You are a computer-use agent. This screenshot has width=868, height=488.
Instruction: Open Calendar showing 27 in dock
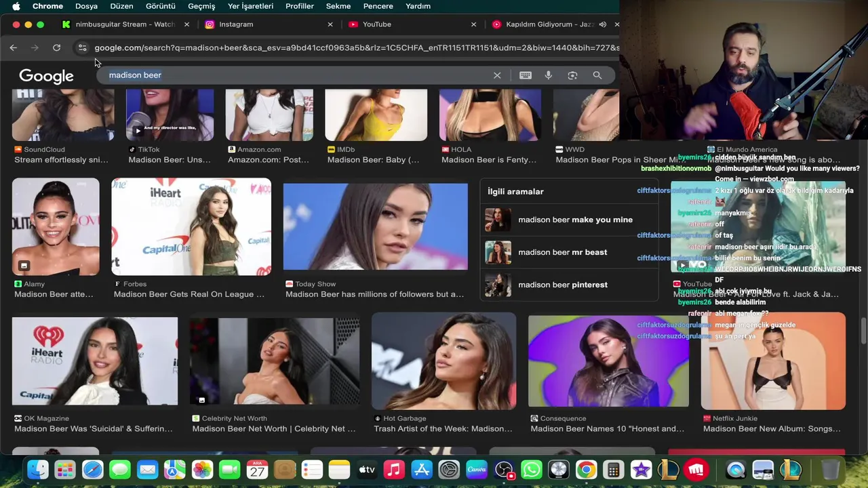pos(257,470)
